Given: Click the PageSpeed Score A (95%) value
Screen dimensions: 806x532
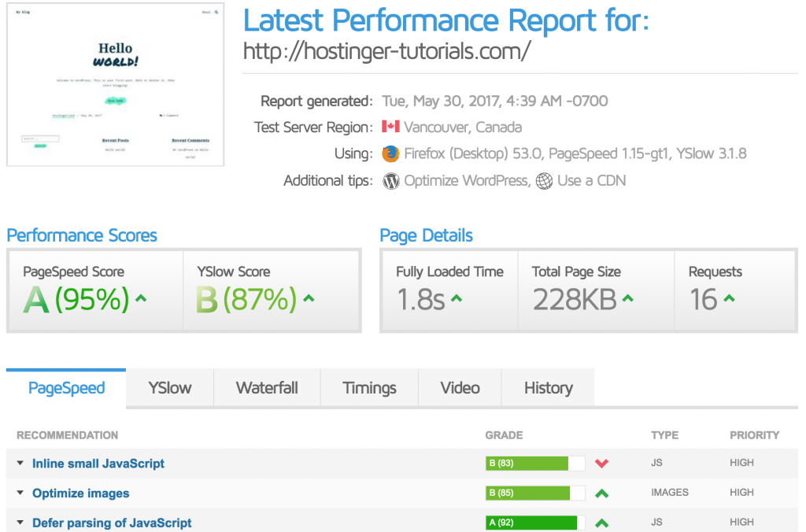Looking at the screenshot, I should [x=76, y=299].
